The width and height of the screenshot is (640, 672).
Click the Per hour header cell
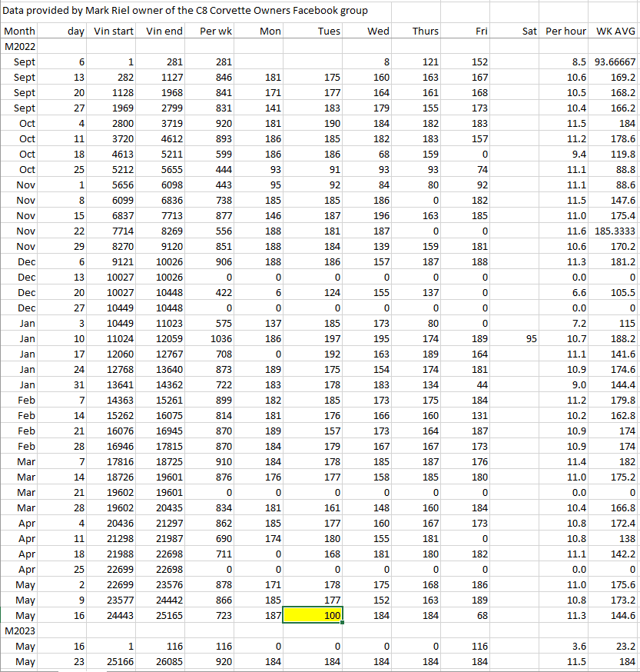coord(566,32)
